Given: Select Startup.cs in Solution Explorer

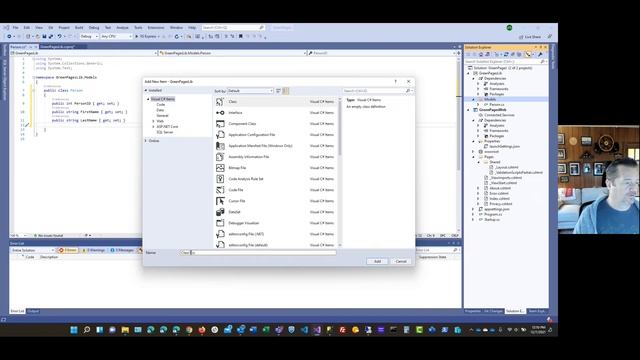Looking at the screenshot, I should 492,219.
